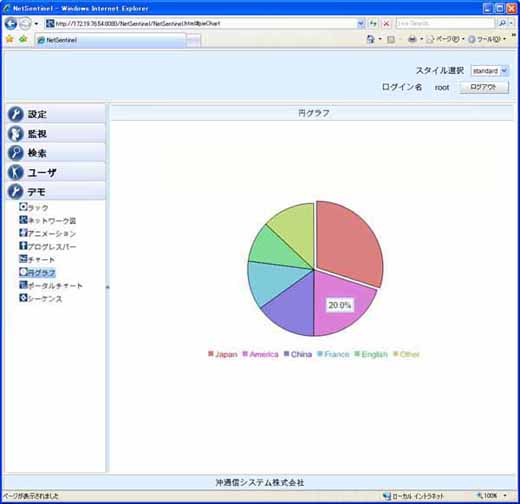Click the red stop loading icon
The image size is (520, 504).
point(386,24)
